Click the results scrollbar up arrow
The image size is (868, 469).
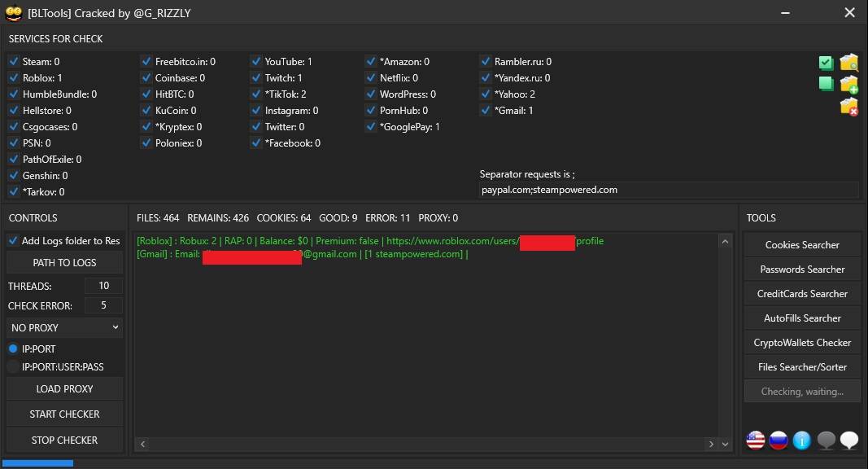(725, 241)
